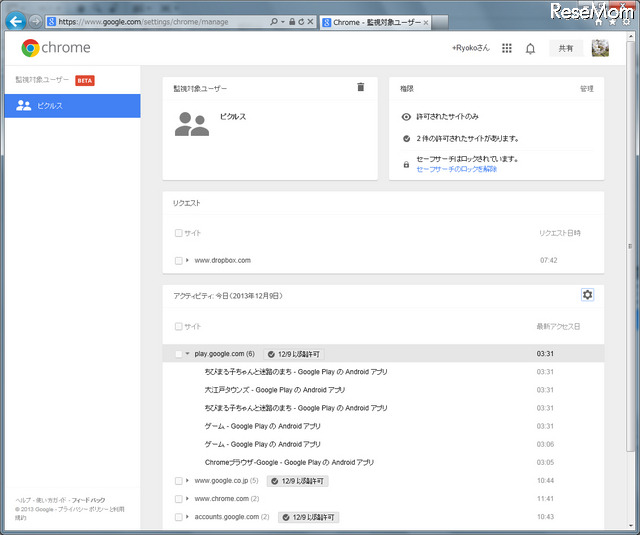Click the profile avatar picture
Screen dimensions: 640x535
(x=600, y=48)
